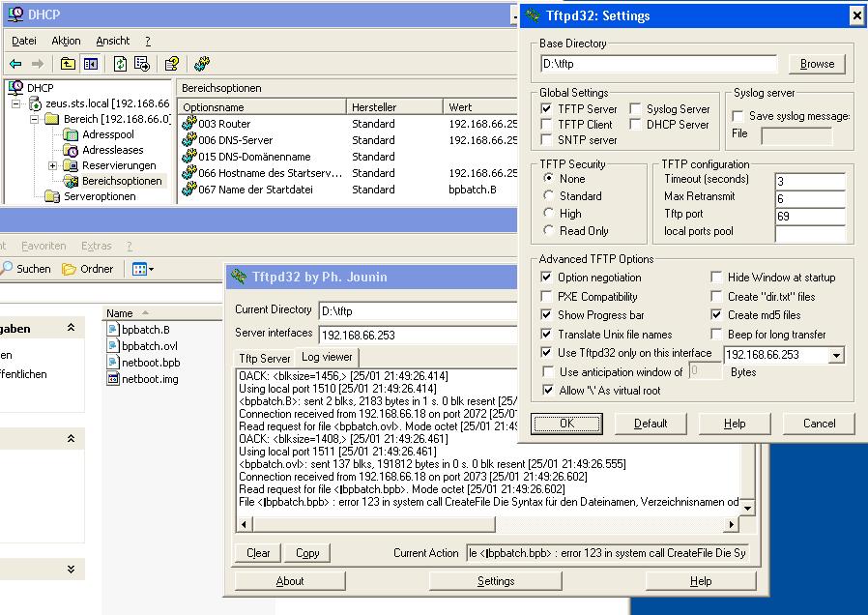Viewport: 868px width, 615px height.
Task: Click the Copy button in the log viewer
Action: [x=307, y=553]
